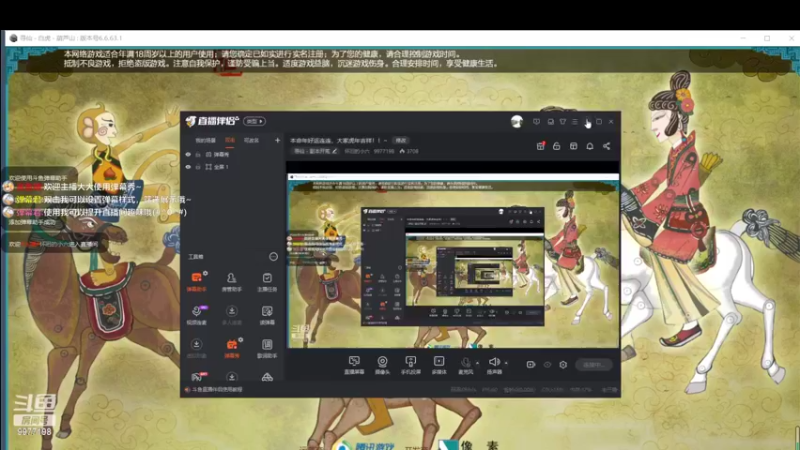Select the red highlighted scene tab

230,140
